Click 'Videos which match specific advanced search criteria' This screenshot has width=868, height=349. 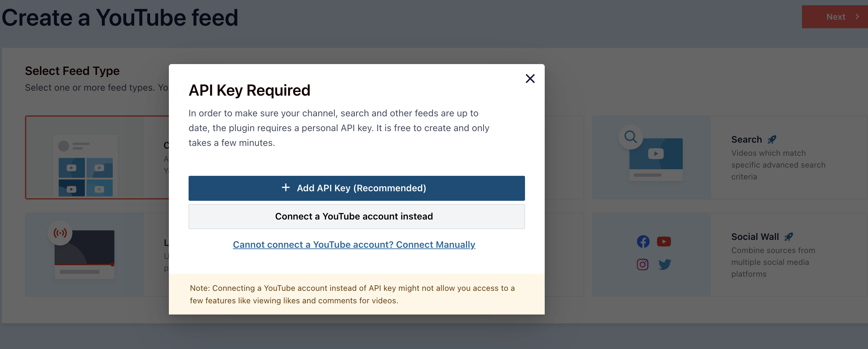(778, 165)
